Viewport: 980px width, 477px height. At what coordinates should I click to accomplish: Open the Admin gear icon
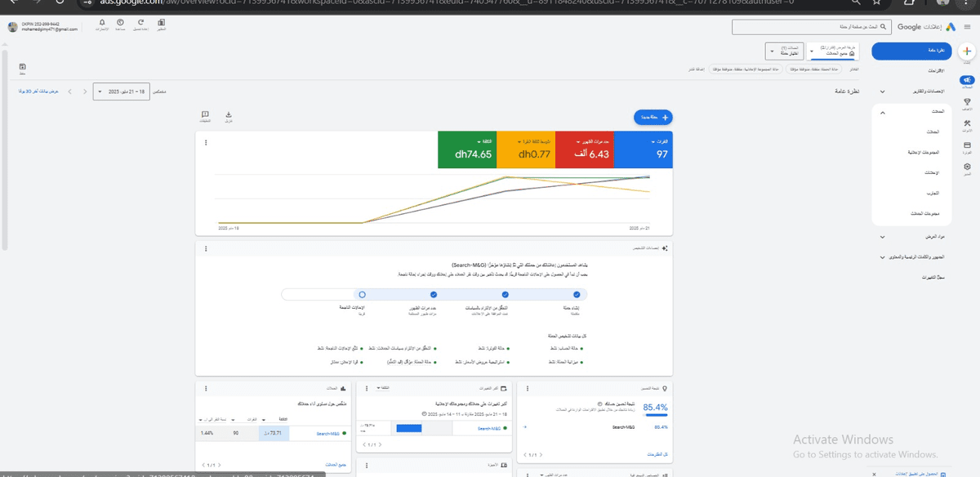point(967,167)
